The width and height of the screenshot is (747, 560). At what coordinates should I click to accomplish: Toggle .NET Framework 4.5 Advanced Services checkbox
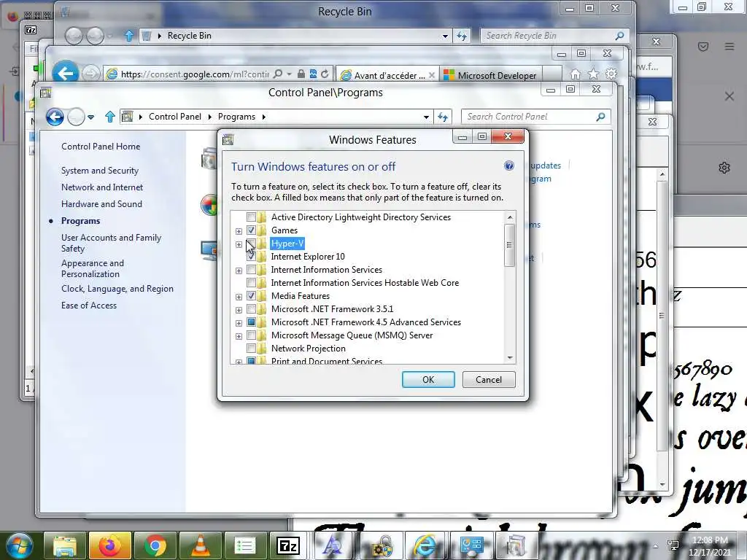[251, 322]
